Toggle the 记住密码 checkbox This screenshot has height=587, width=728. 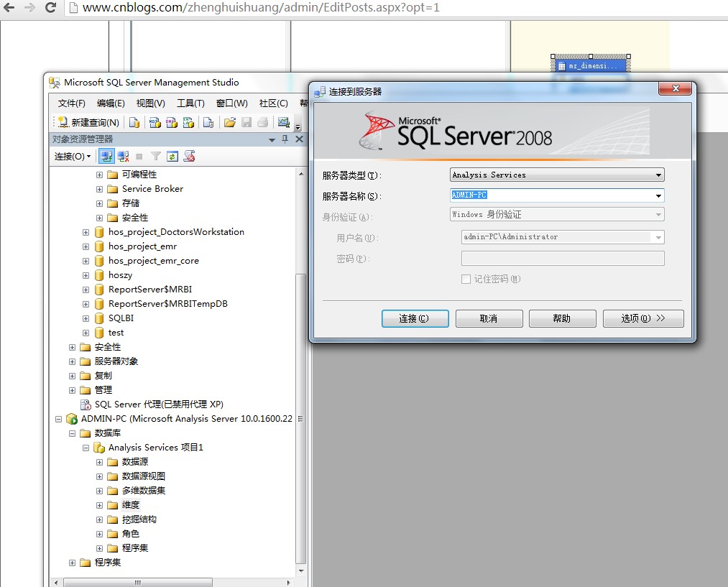(466, 279)
